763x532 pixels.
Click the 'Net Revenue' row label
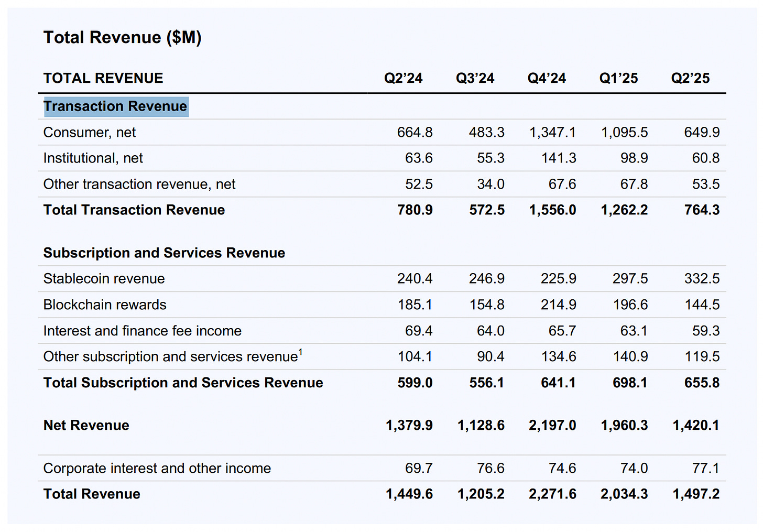click(x=86, y=426)
